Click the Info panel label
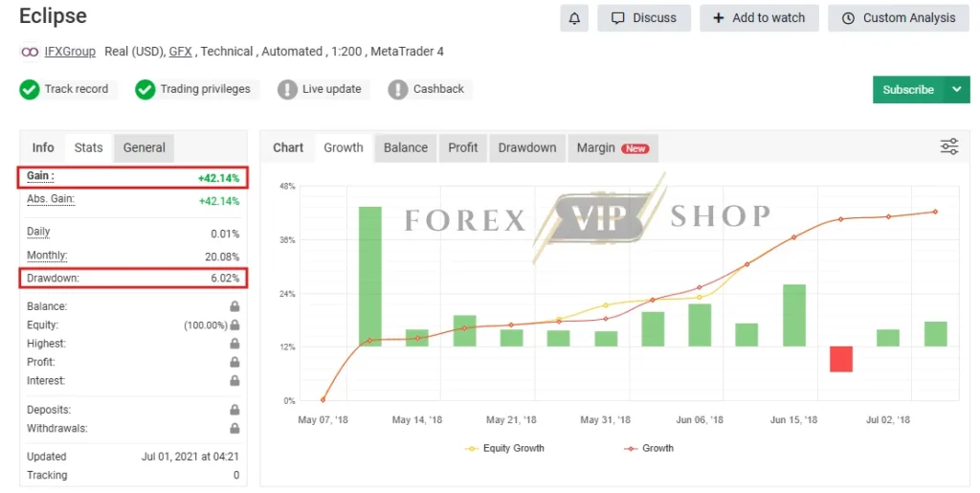The height and width of the screenshot is (493, 980). (x=43, y=147)
